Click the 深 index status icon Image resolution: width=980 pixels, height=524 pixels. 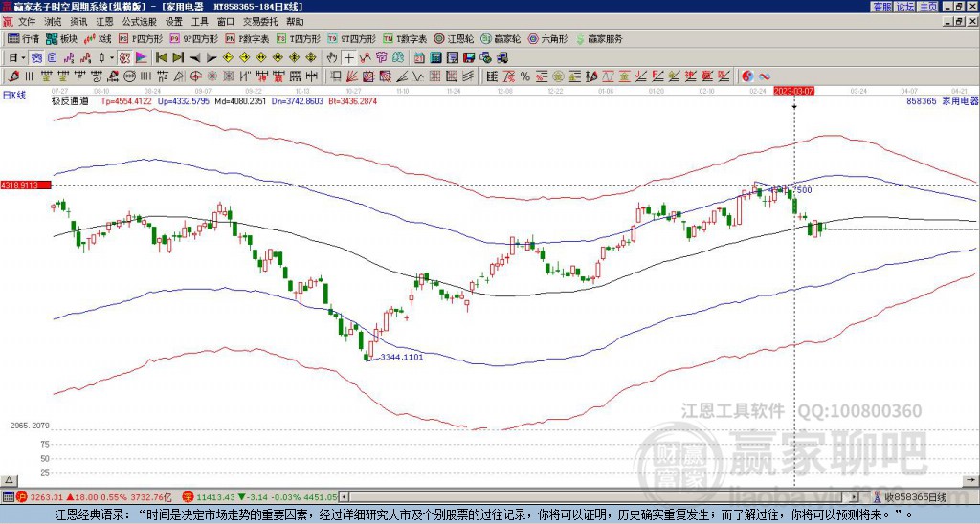point(189,497)
